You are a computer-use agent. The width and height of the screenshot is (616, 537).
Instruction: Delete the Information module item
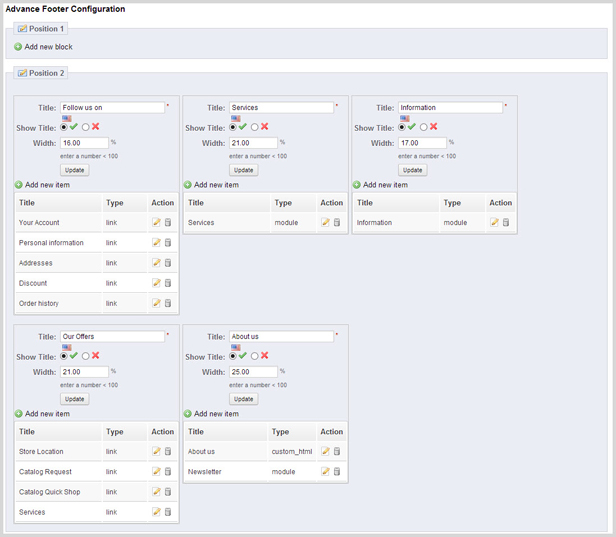click(x=506, y=222)
